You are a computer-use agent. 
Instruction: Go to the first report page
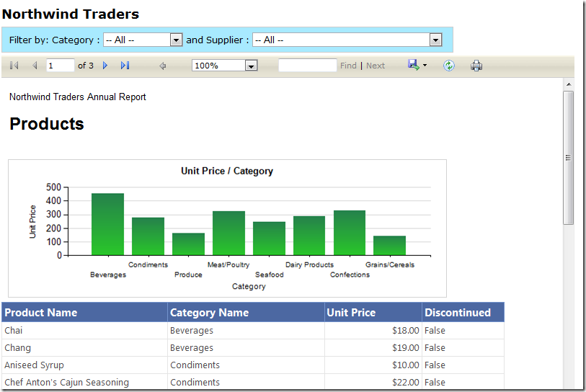click(14, 66)
